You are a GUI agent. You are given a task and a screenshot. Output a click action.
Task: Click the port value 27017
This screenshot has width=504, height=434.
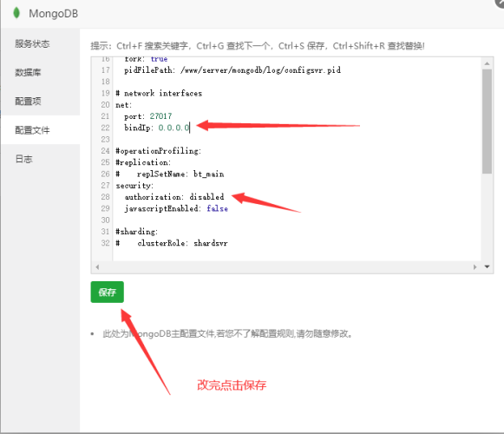tap(160, 116)
